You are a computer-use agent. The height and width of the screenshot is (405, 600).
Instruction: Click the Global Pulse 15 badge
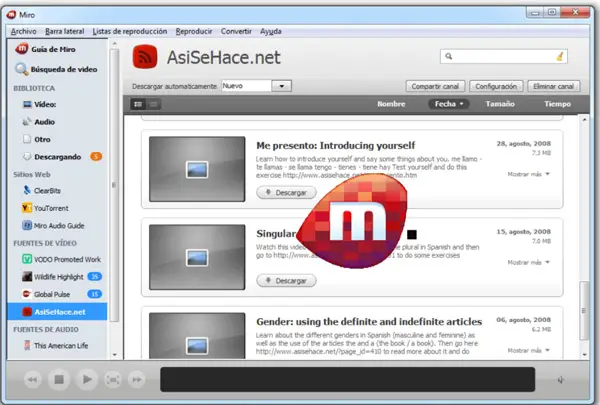tap(95, 294)
